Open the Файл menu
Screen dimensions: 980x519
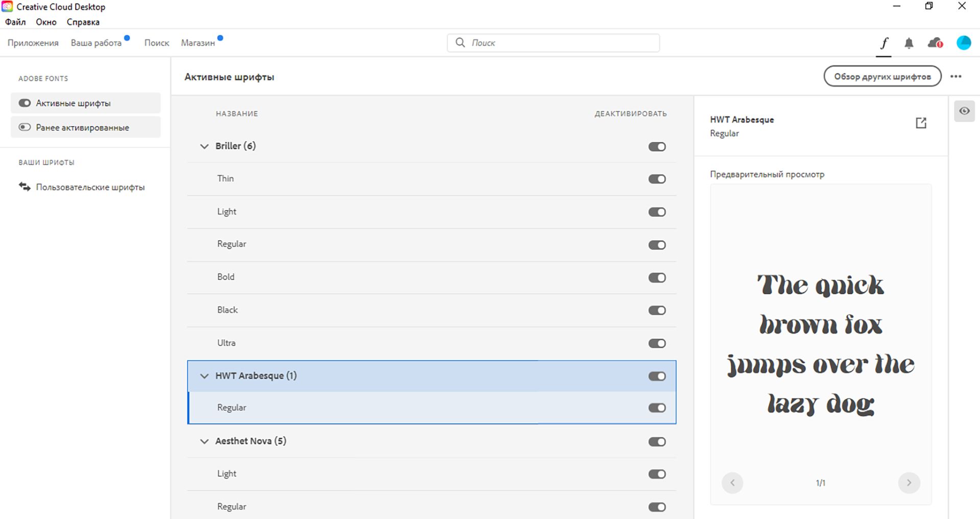[15, 22]
